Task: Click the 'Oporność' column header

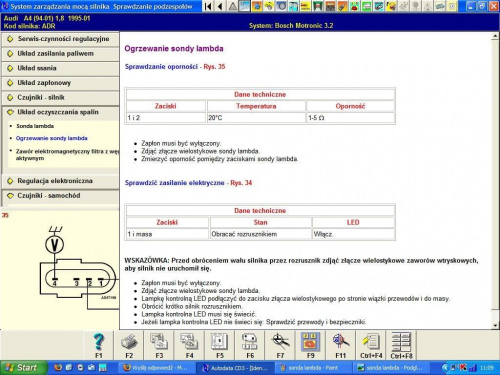Action: pyautogui.click(x=350, y=106)
